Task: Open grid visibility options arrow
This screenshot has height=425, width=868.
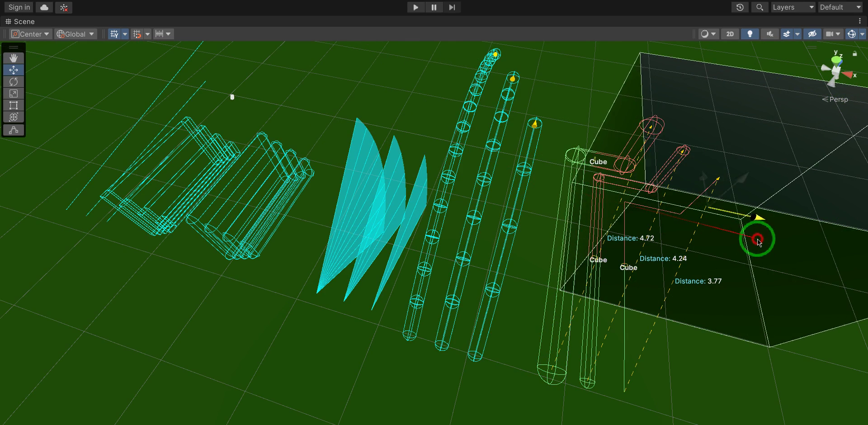Action: point(125,34)
